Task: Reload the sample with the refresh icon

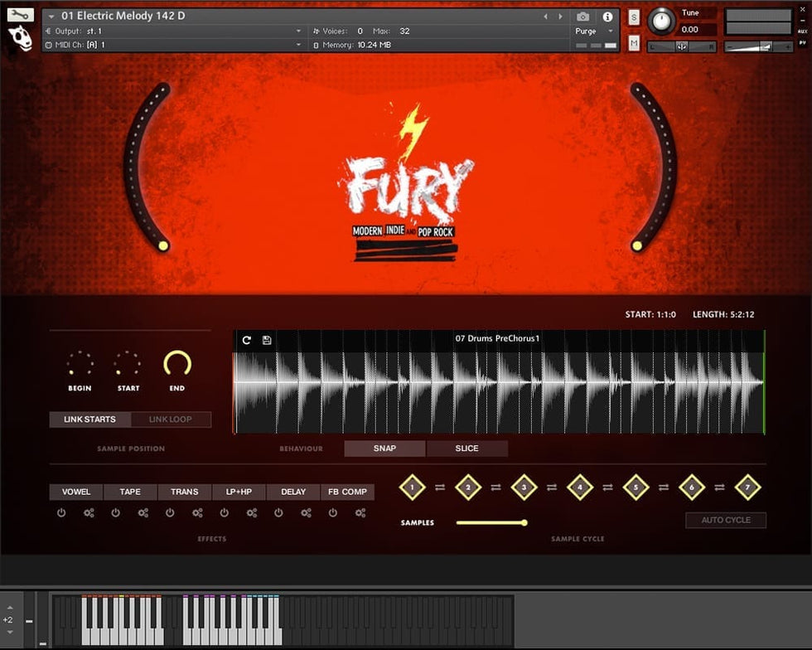Action: point(247,340)
